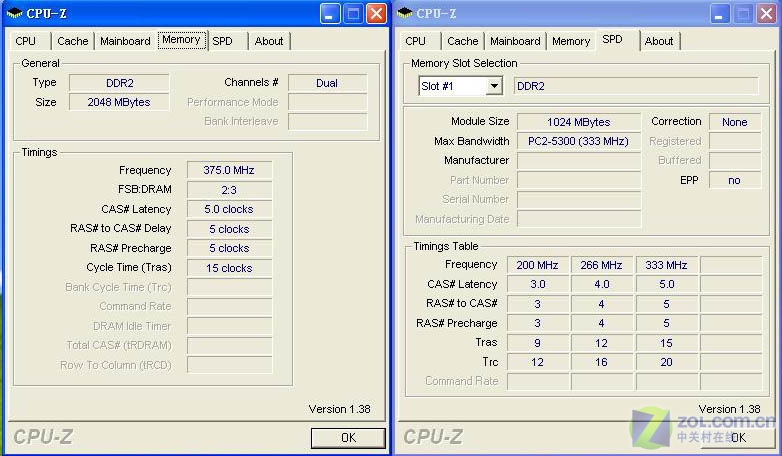
Task: Click the DDR2 slot type field in SPD
Action: click(636, 86)
